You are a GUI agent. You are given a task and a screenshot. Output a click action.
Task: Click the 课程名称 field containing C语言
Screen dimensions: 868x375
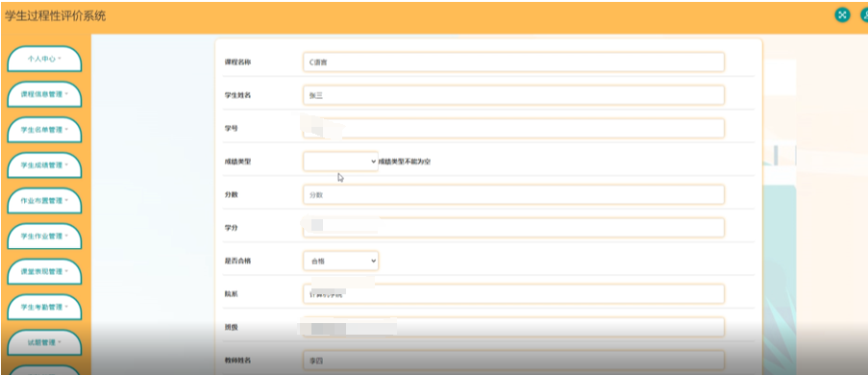(513, 62)
